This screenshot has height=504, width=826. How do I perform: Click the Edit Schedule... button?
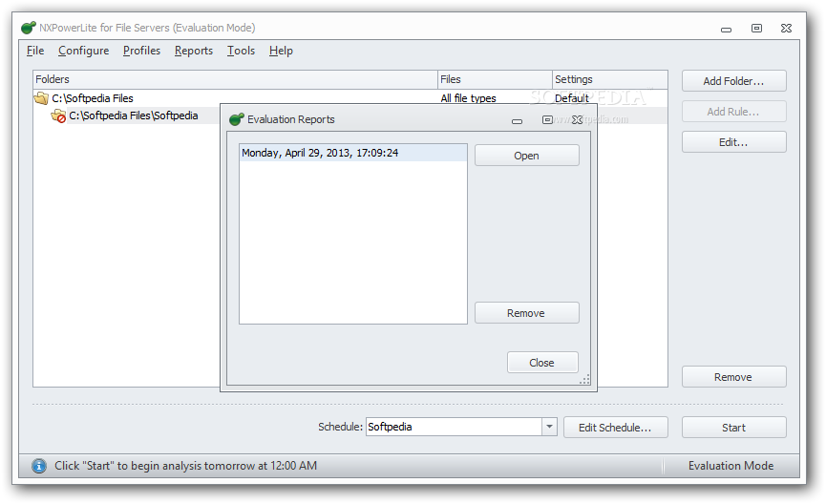coord(615,427)
